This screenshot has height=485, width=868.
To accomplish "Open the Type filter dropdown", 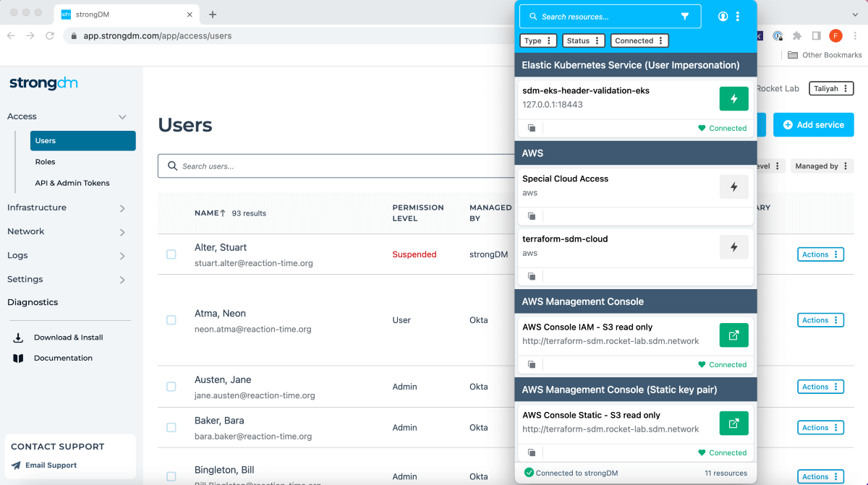I will 537,40.
